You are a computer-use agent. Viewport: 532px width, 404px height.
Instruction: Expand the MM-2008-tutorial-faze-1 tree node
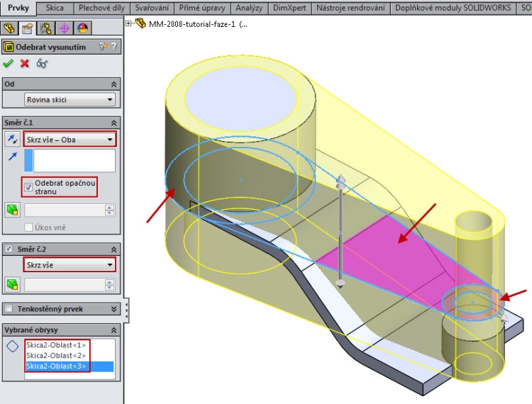[128, 23]
